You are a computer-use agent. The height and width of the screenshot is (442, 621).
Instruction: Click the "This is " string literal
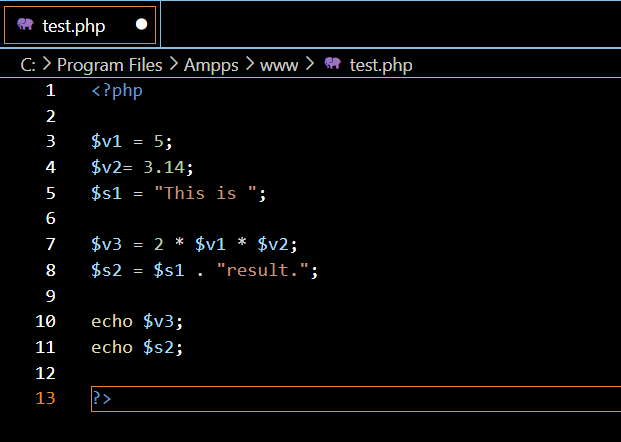[x=205, y=193]
